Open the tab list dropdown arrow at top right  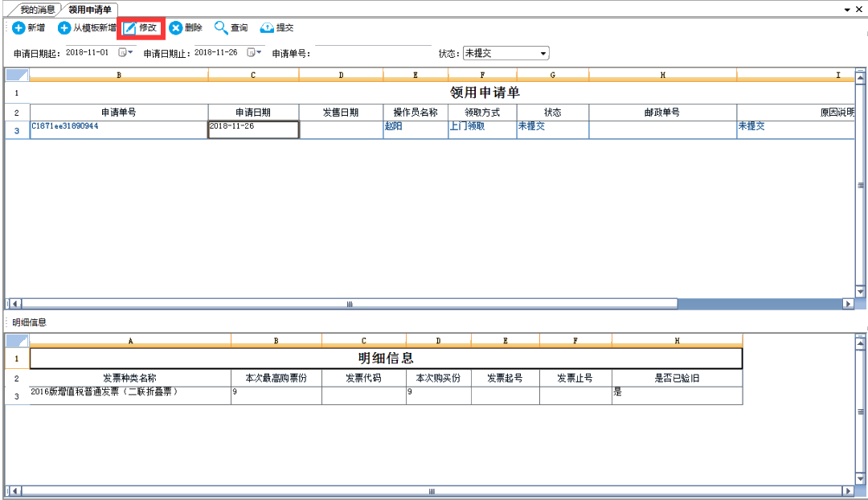(847, 10)
